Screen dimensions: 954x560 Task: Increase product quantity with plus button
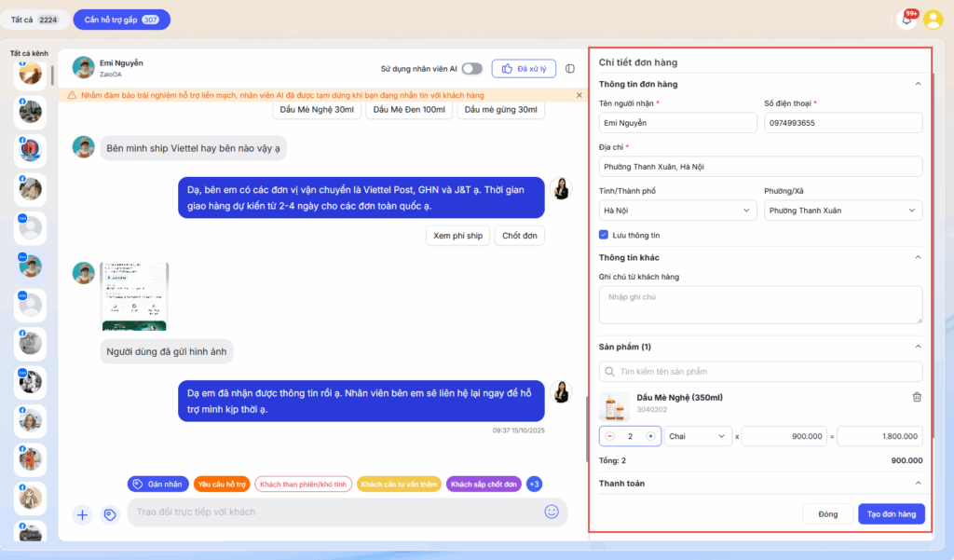pyautogui.click(x=650, y=436)
